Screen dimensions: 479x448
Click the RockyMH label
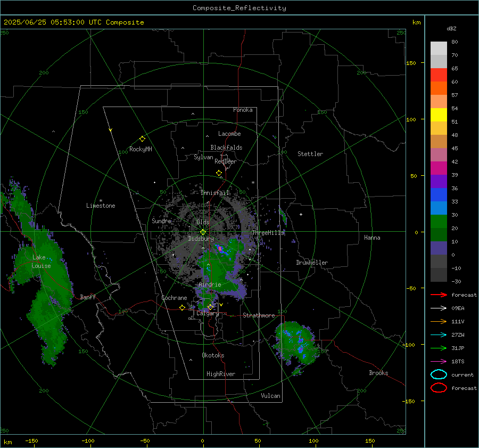tap(141, 149)
